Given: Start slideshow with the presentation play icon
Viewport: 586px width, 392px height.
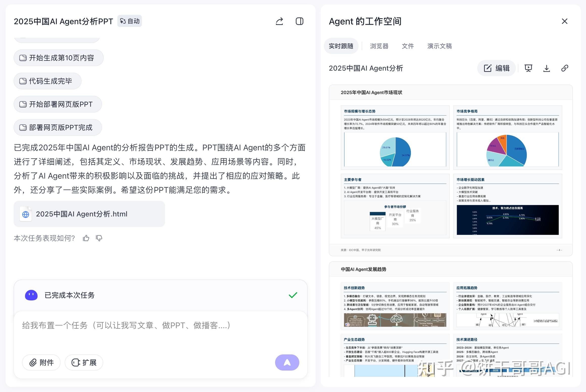Looking at the screenshot, I should click(529, 68).
